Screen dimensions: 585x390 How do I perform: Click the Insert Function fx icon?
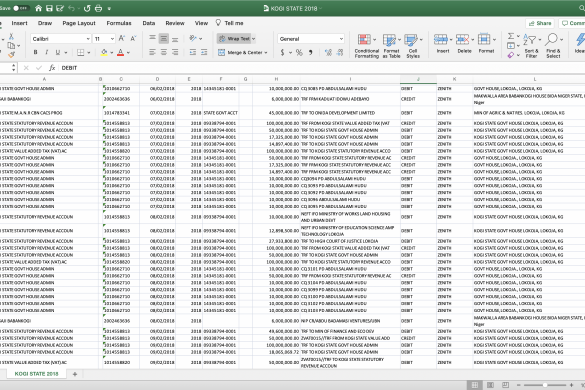52,68
